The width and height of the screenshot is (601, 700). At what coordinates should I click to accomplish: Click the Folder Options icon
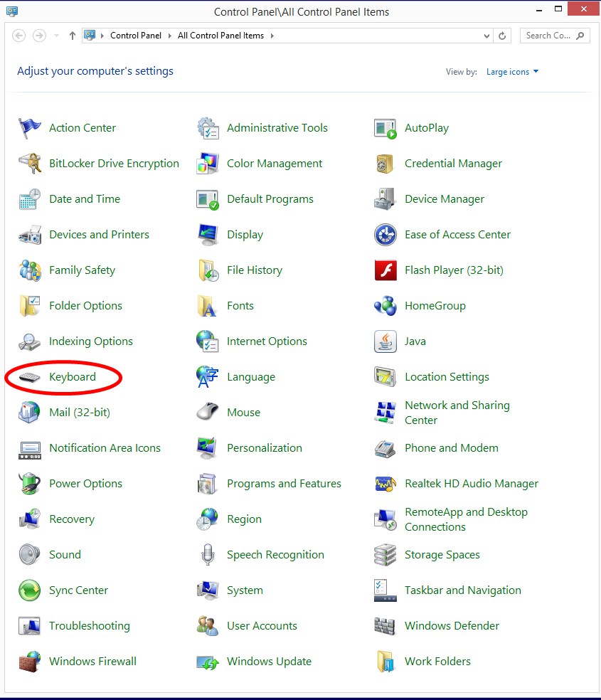coord(29,306)
